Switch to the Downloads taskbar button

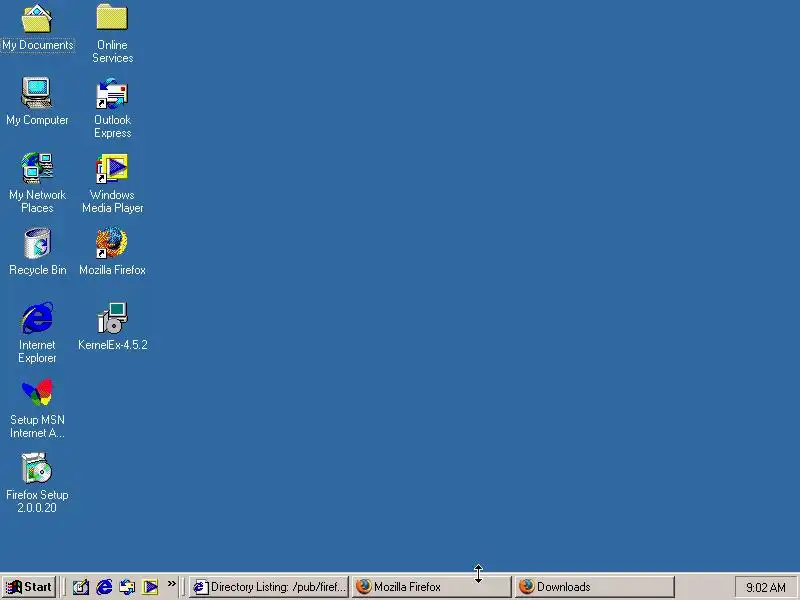click(x=594, y=587)
